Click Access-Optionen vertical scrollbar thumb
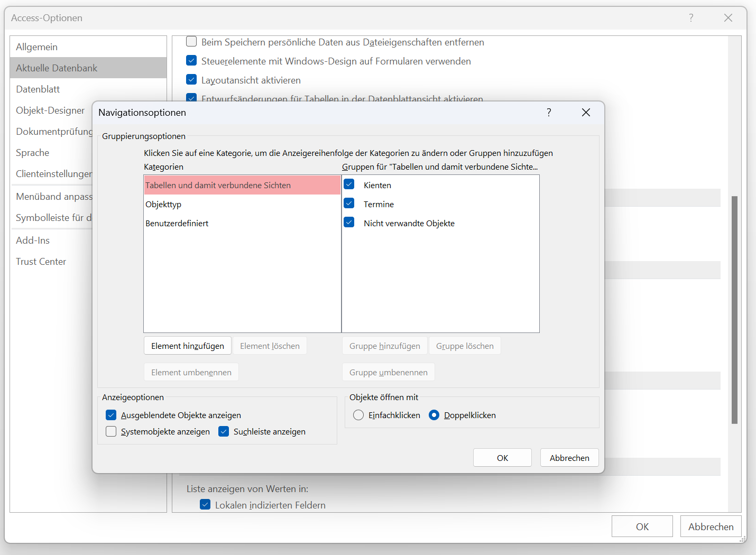This screenshot has width=756, height=555. (x=734, y=310)
